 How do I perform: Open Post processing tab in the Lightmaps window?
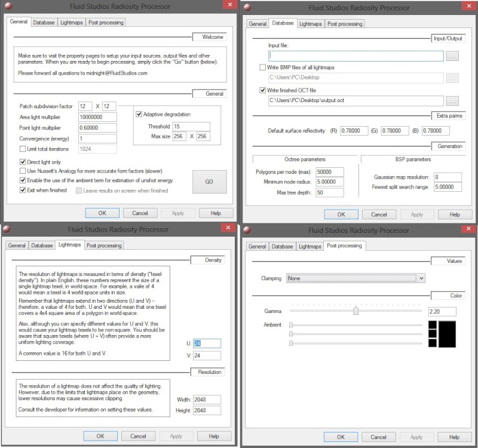coord(104,246)
